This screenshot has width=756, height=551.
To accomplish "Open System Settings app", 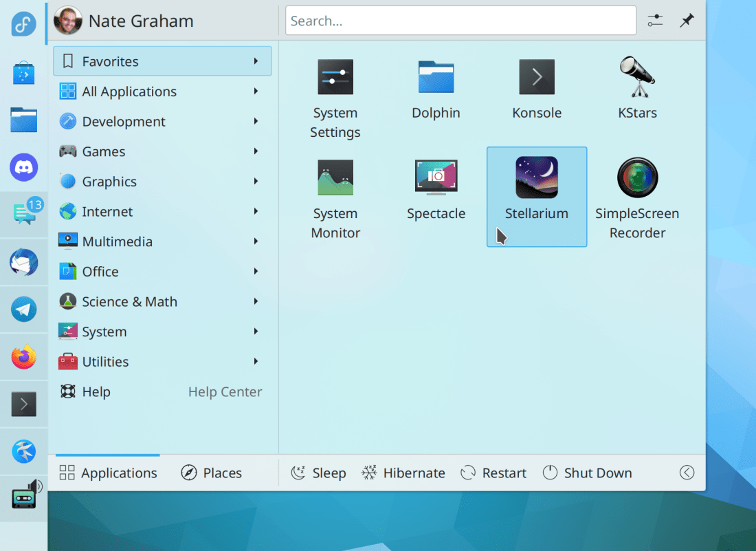I will coord(335,78).
